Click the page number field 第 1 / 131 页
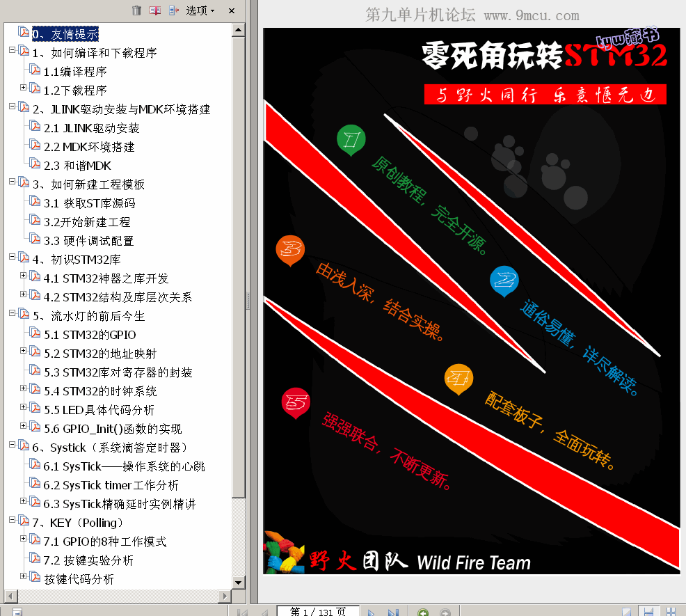This screenshot has height=616, width=686. [x=318, y=611]
